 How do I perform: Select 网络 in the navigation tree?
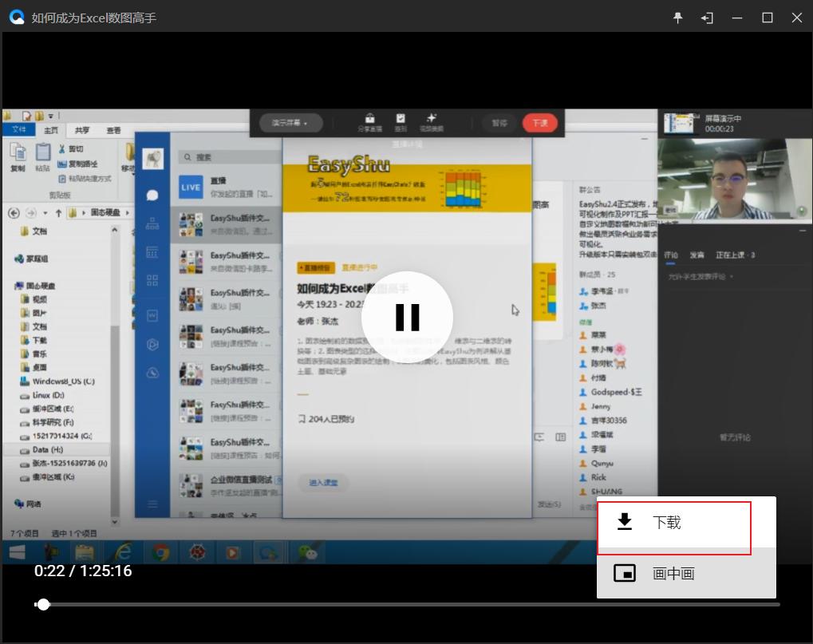pos(29,504)
